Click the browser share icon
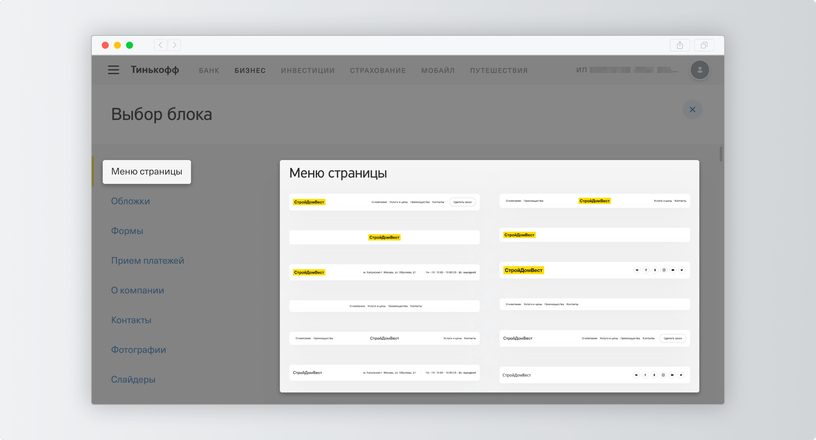Image resolution: width=816 pixels, height=440 pixels. tap(680, 45)
